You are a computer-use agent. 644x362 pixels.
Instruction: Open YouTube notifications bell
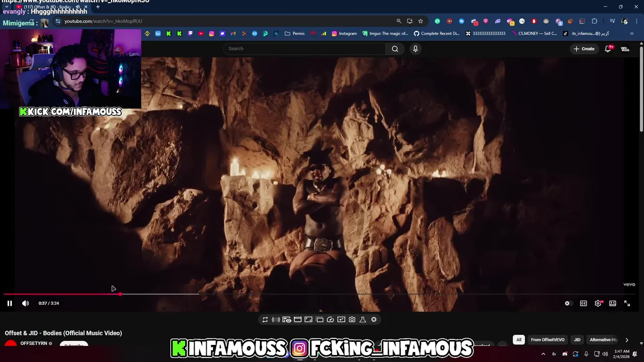tap(608, 49)
